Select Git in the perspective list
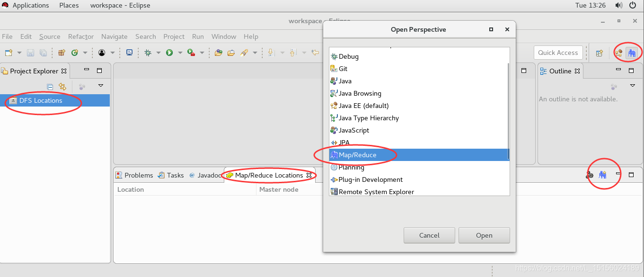644x277 pixels. (x=418, y=69)
